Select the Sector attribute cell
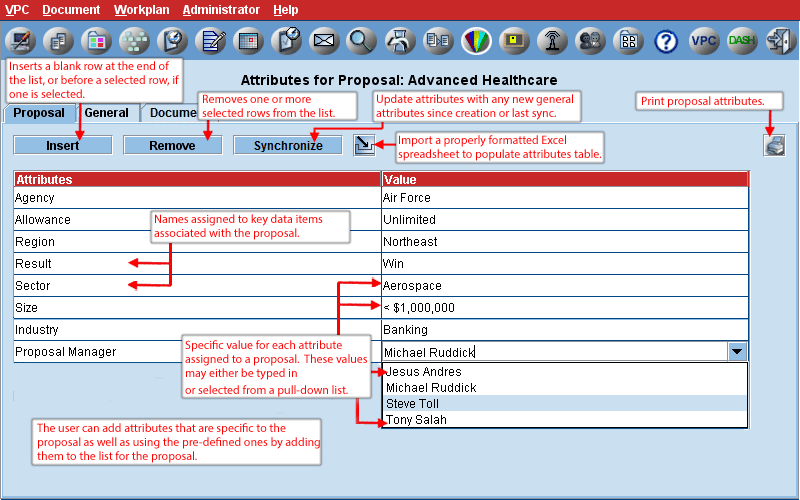Screen dimensions: 800x500 tap(197, 285)
